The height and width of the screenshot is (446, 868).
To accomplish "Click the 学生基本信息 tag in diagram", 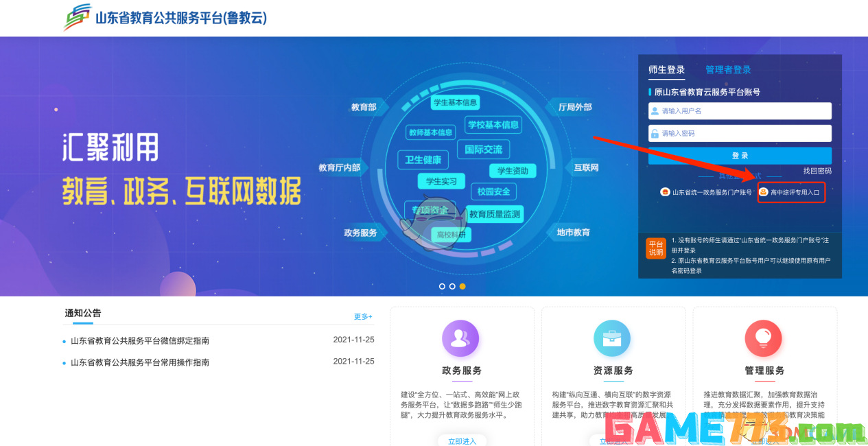I will click(455, 103).
